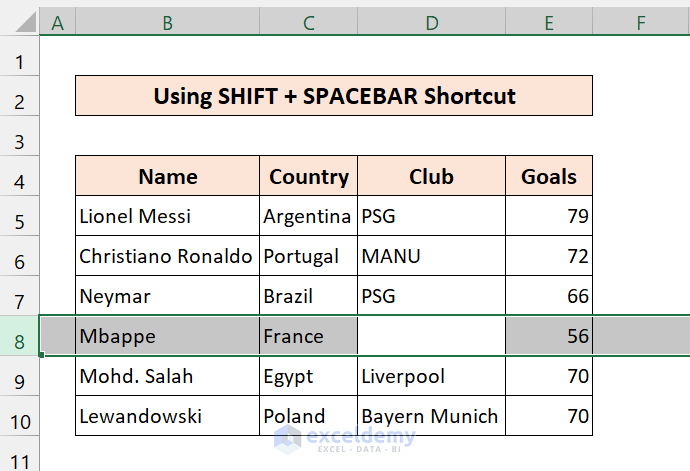The image size is (690, 471).
Task: Click the goals value 79
Action: click(x=548, y=216)
